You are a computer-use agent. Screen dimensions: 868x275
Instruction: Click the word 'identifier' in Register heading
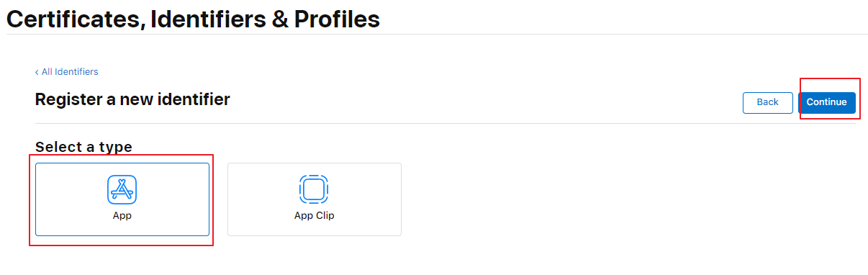tap(196, 99)
